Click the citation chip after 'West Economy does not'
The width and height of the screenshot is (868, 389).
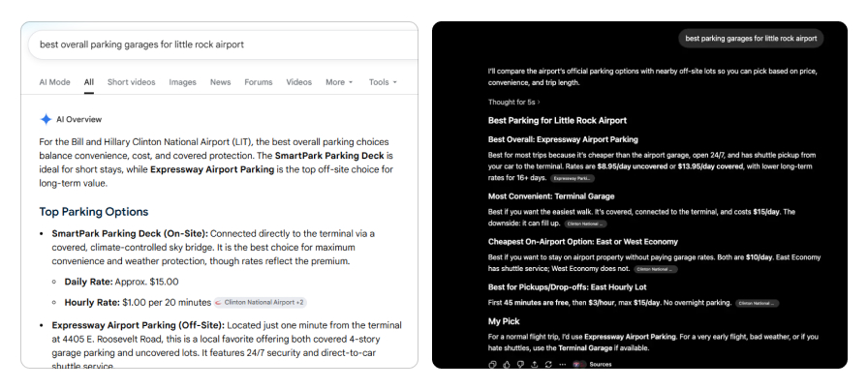coord(656,269)
